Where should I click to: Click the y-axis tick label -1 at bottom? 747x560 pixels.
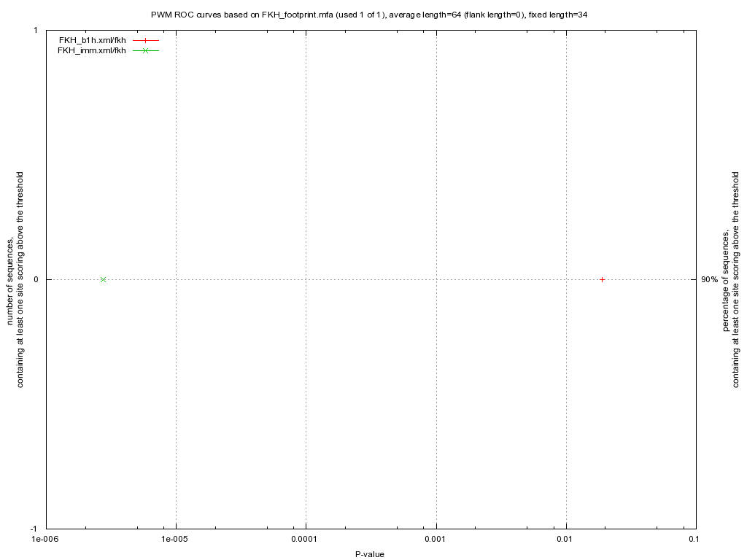tap(34, 529)
